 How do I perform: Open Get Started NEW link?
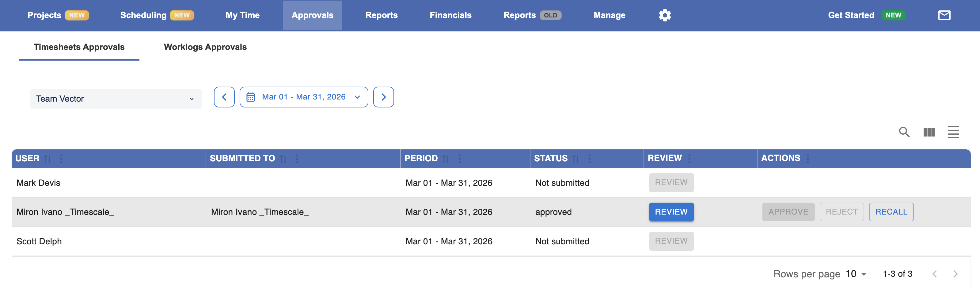coord(867,15)
